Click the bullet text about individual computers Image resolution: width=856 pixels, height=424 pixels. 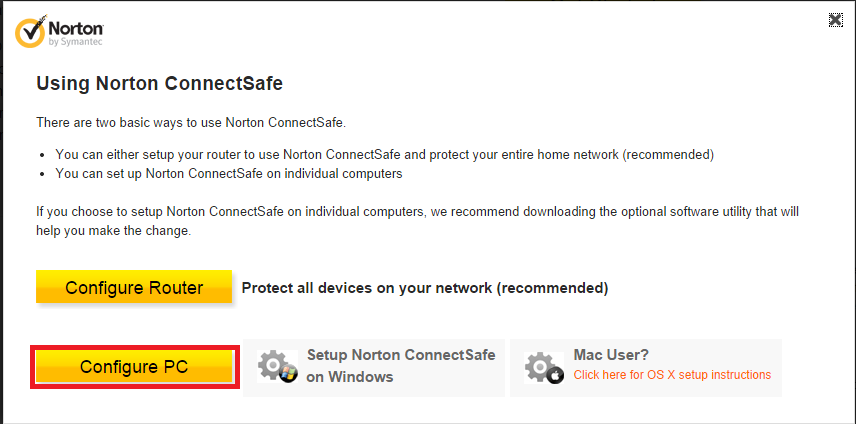[229, 174]
